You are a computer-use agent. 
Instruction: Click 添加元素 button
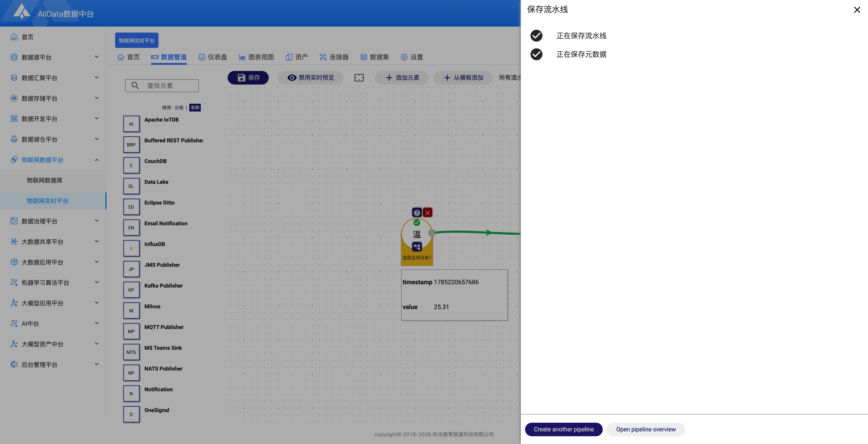pyautogui.click(x=402, y=78)
